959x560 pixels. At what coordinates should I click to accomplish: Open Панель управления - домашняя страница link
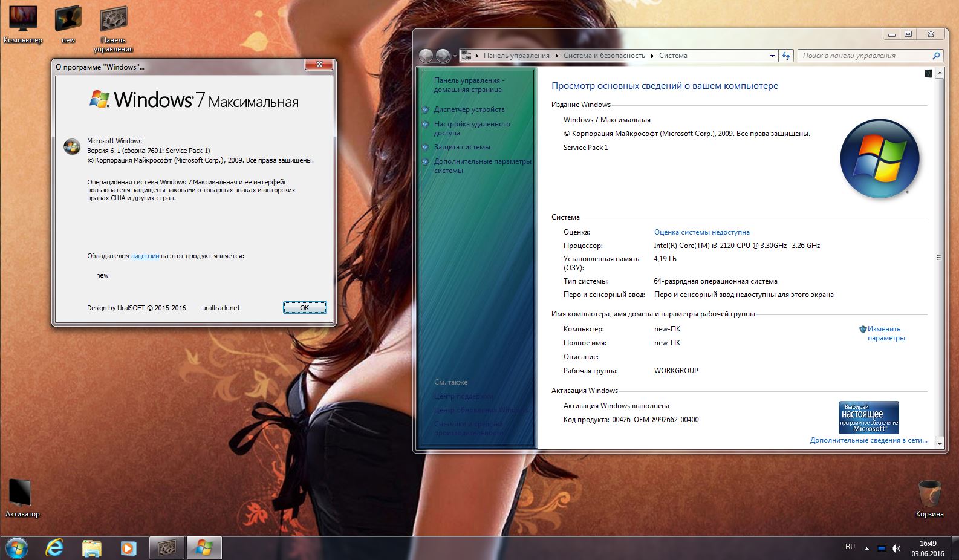point(469,85)
